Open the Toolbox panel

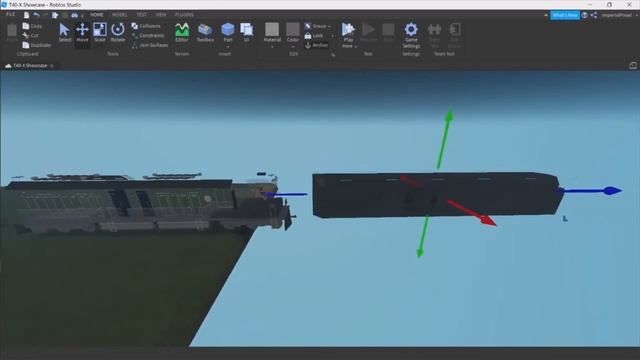coord(205,33)
